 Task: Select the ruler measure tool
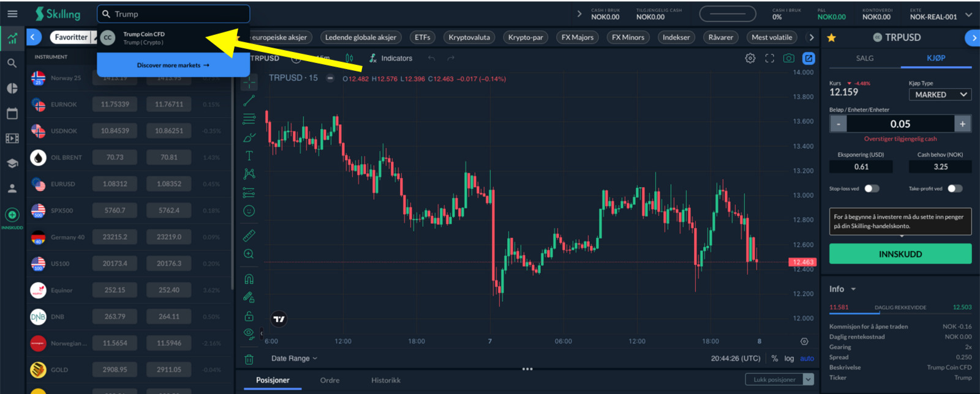click(x=249, y=236)
